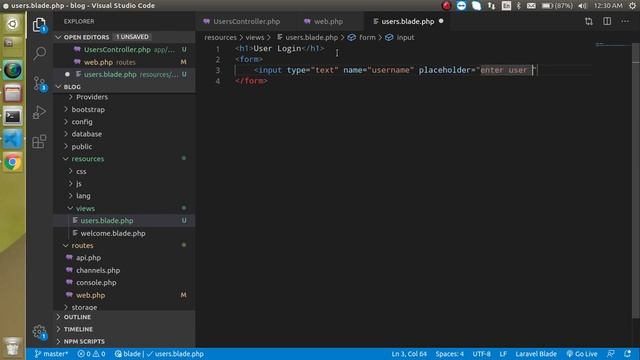This screenshot has width=640, height=360.
Task: Open the Source Control view
Action: coord(39,83)
